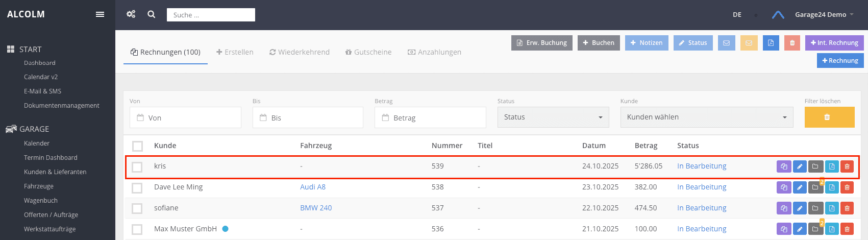Open the hamburger menu next to ALCOLM
The width and height of the screenshot is (868, 240).
coord(100,14)
